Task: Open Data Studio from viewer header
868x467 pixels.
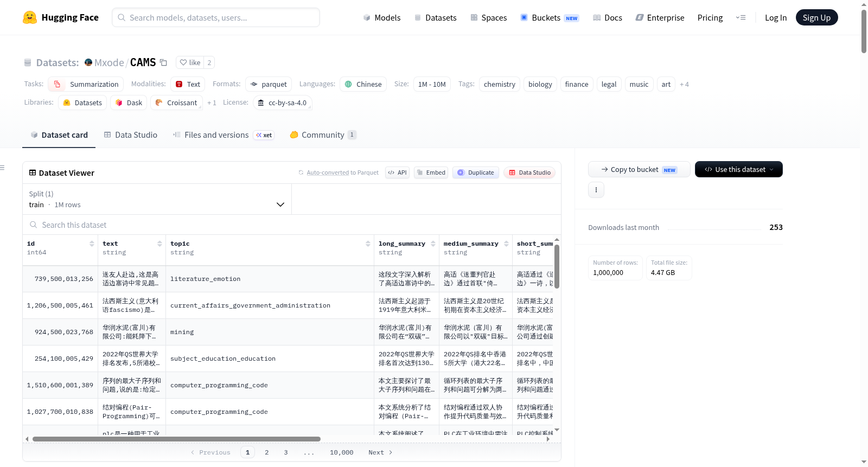Action: 529,172
